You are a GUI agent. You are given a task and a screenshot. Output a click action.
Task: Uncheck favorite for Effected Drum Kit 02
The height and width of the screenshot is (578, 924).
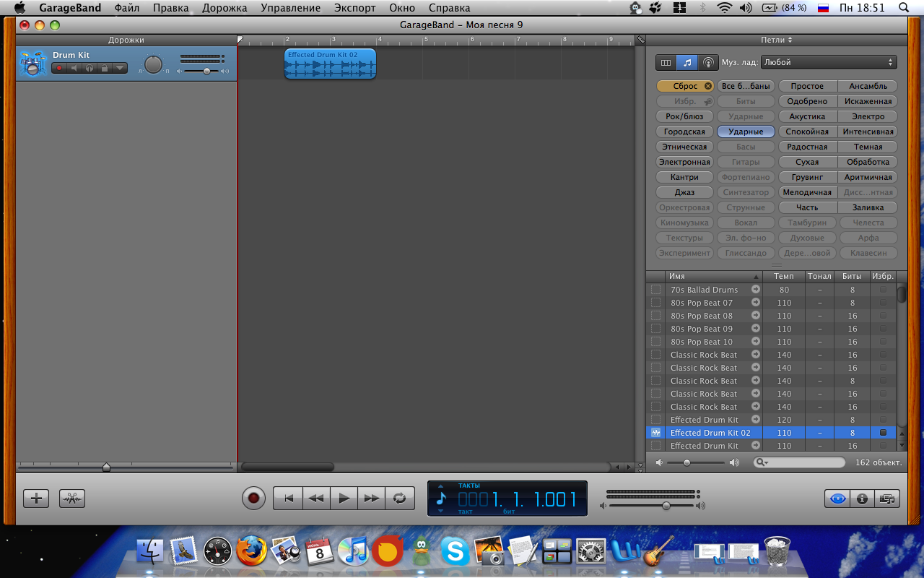pyautogui.click(x=883, y=433)
